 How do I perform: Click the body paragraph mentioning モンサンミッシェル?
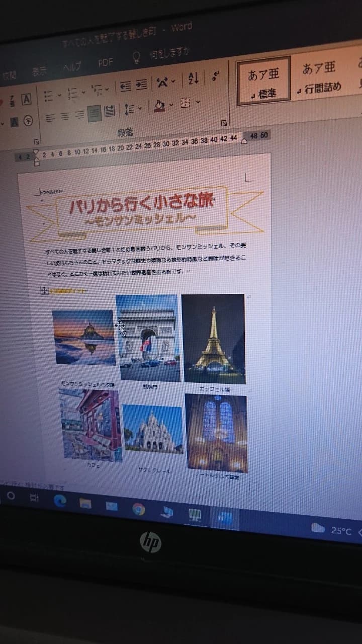tap(146, 261)
